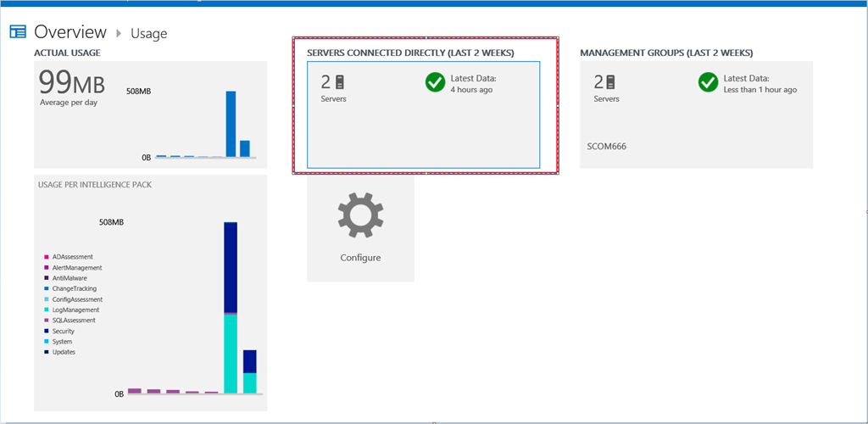
Task: Click dark blue segment of tallest stacked bar
Action: (x=230, y=267)
